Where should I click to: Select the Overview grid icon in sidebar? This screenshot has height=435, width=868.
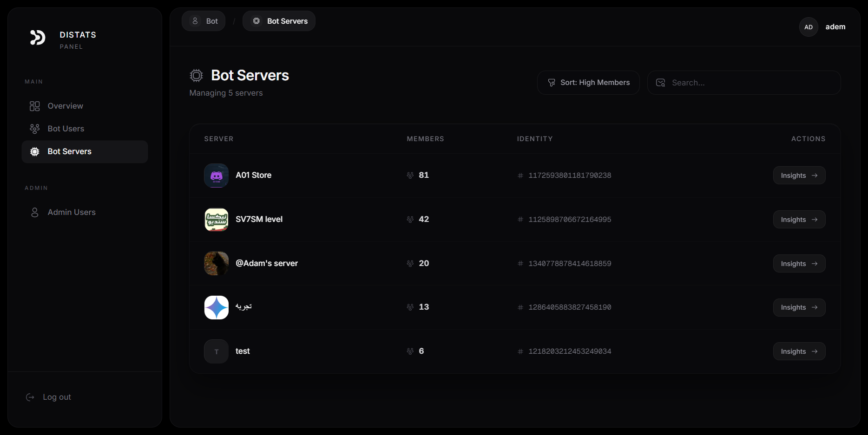pyautogui.click(x=34, y=106)
